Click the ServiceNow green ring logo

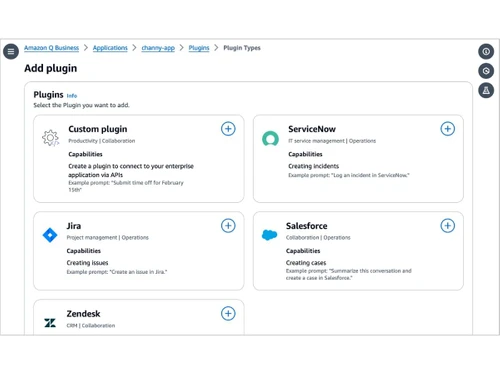270,139
